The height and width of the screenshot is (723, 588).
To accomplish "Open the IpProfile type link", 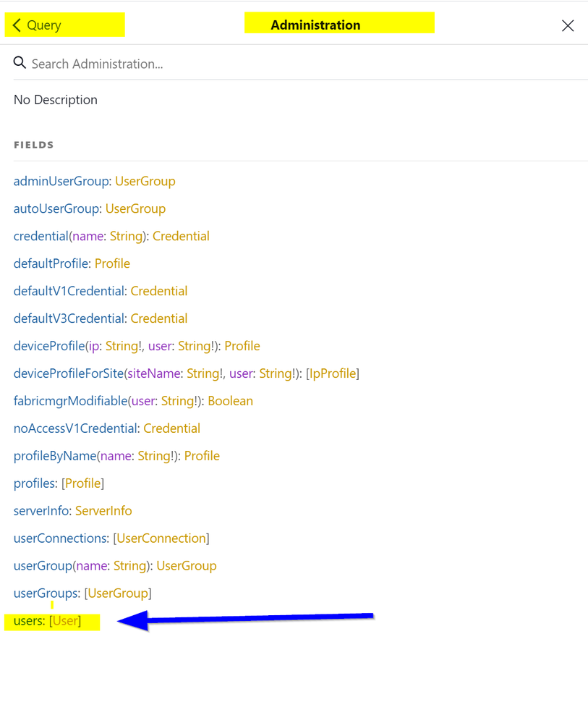I will point(333,373).
